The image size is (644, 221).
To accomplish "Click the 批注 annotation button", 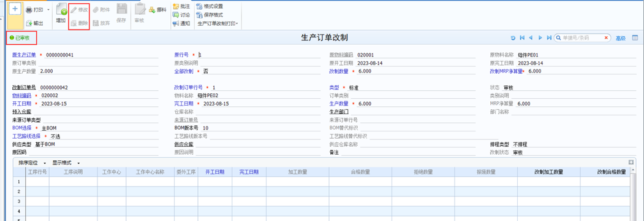I will [x=181, y=6].
